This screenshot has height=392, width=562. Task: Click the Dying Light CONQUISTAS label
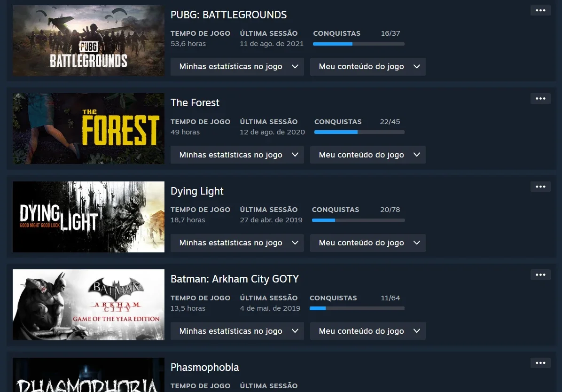(x=335, y=210)
